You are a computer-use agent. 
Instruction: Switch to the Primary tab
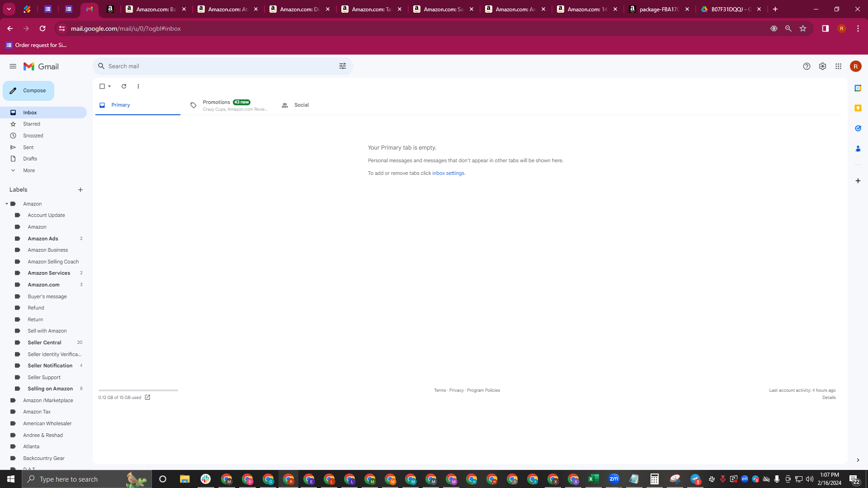137,105
